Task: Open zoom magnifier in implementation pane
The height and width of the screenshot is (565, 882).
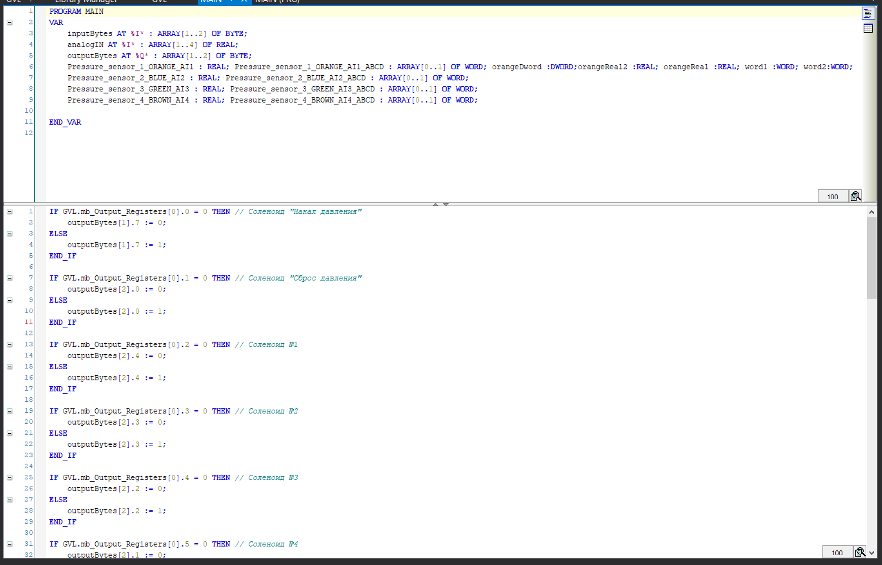Action: click(x=860, y=552)
